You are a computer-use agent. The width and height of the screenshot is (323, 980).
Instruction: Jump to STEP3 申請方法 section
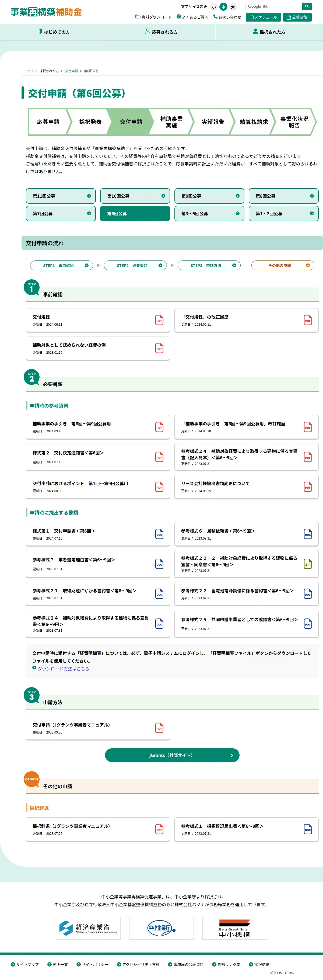209,265
